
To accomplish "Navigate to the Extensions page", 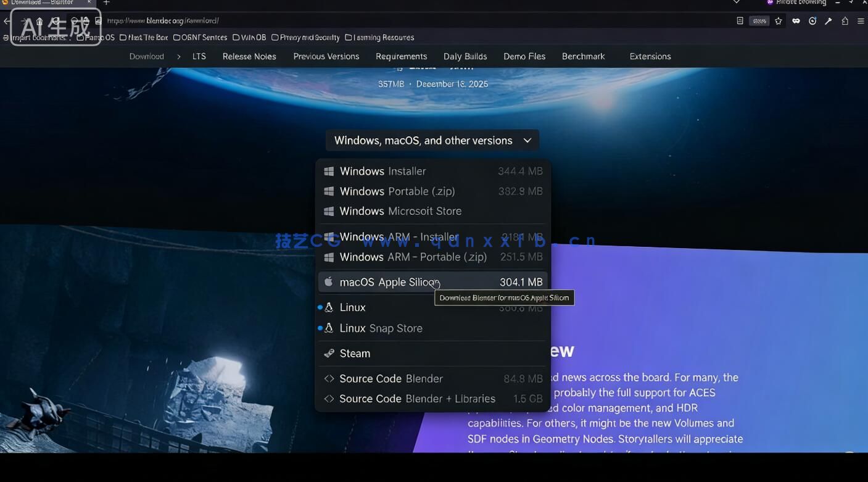I will coord(650,56).
